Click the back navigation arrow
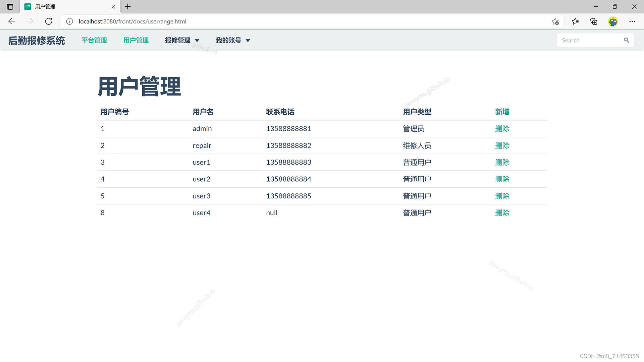Image resolution: width=644 pixels, height=362 pixels. (x=12, y=21)
